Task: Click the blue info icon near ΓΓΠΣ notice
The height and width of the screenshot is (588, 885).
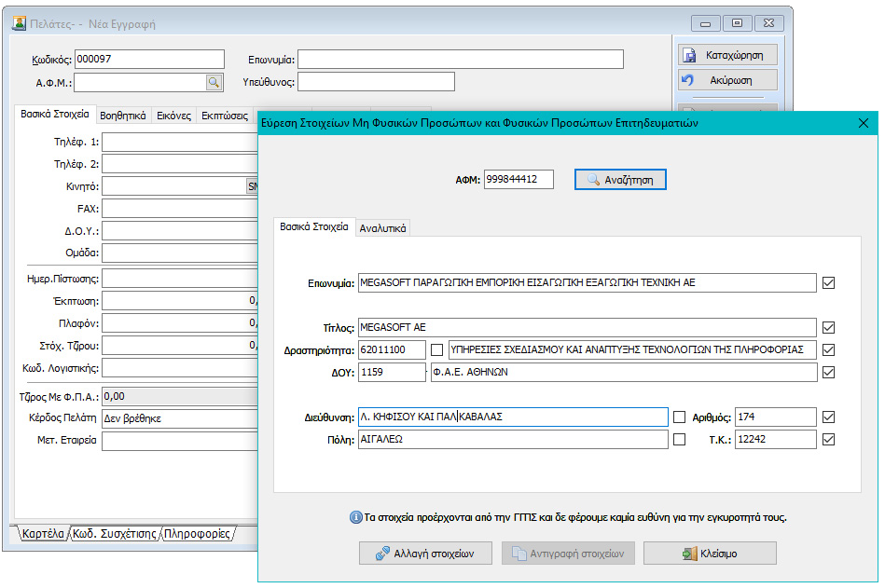Action: (355, 517)
